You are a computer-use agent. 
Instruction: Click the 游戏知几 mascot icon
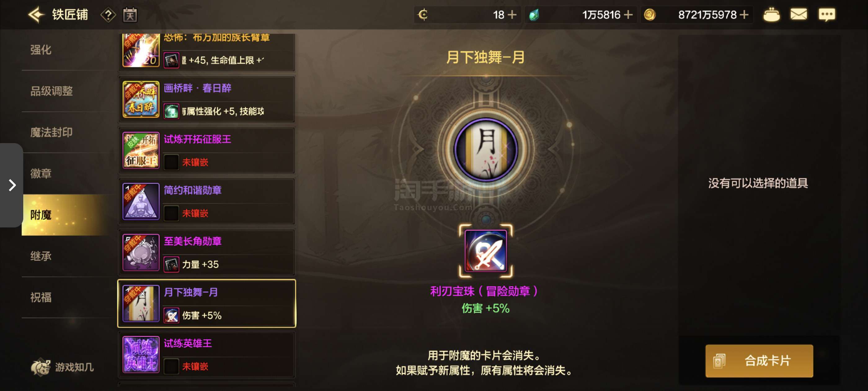[40, 367]
